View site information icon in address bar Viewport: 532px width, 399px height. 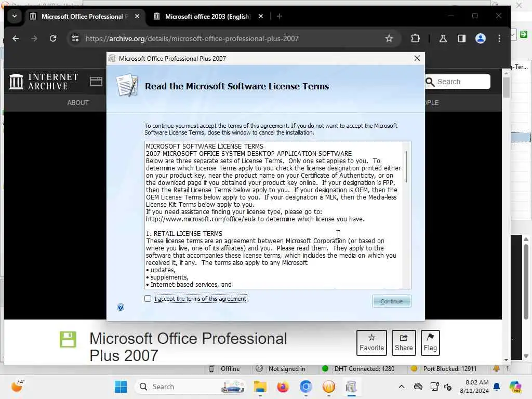75,38
